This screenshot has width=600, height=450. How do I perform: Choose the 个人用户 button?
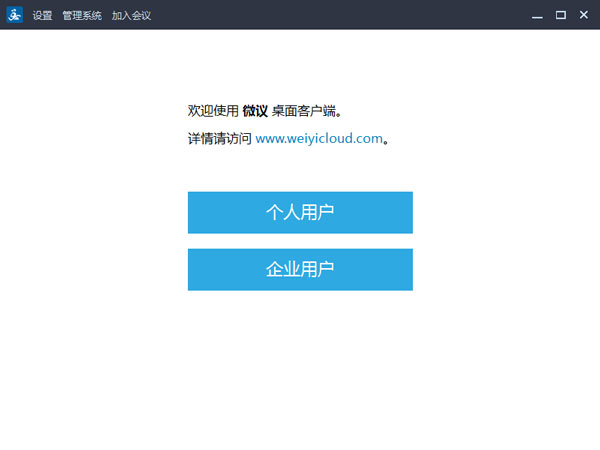[x=300, y=212]
